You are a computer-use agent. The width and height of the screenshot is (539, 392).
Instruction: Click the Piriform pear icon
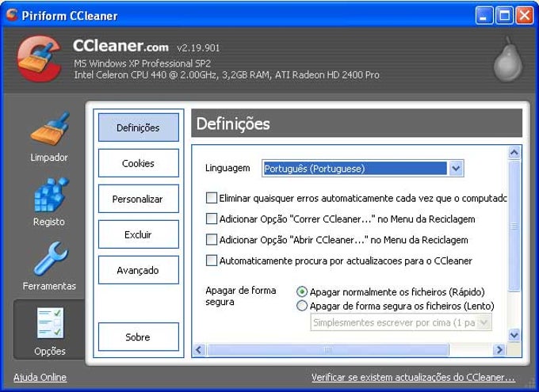pos(508,60)
